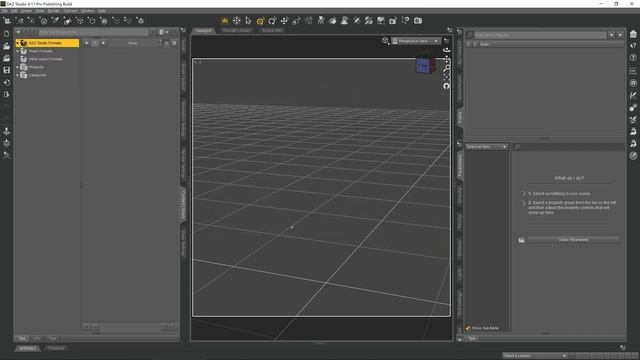Expand the Products tree node
This screenshot has width=640, height=360.
pyautogui.click(x=18, y=67)
